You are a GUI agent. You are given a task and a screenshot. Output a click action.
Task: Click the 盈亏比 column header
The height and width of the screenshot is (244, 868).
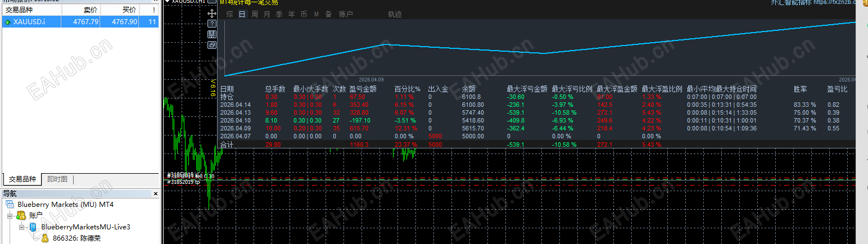click(x=837, y=89)
